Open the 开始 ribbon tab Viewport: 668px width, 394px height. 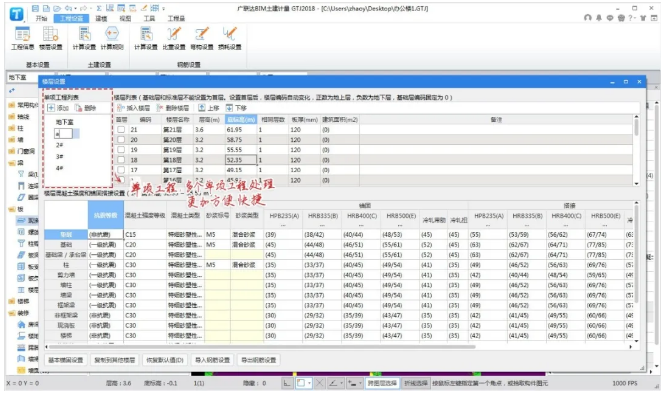coord(41,18)
